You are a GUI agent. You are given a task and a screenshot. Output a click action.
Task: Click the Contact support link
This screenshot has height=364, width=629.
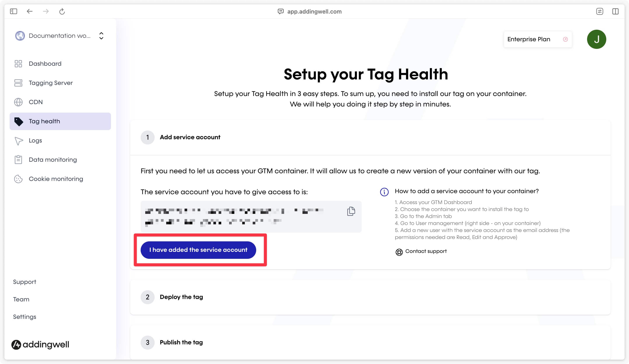[x=420, y=251]
